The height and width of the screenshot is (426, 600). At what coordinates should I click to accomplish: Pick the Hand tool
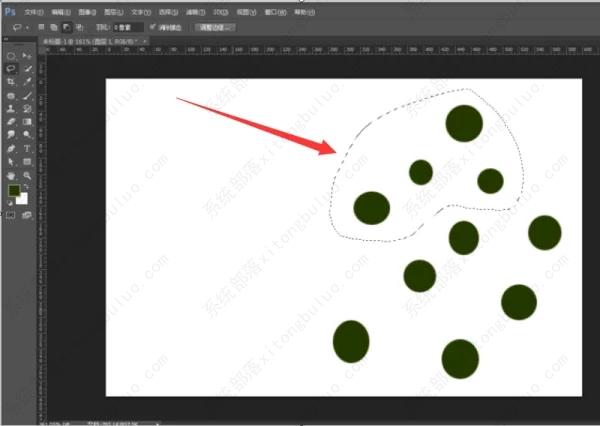coord(11,174)
